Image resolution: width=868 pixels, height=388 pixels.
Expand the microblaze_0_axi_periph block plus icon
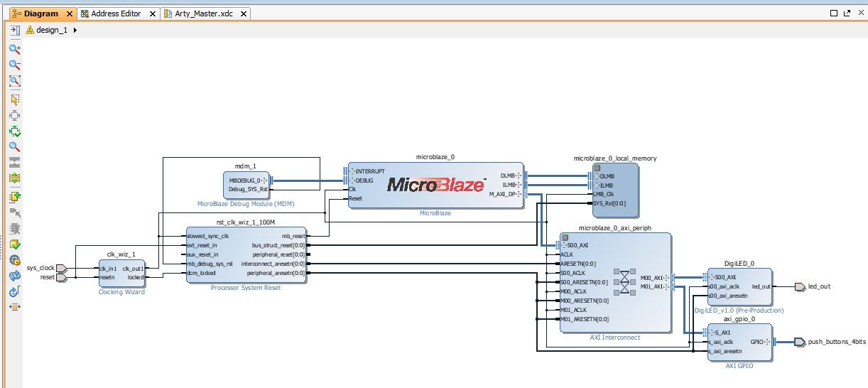(564, 237)
